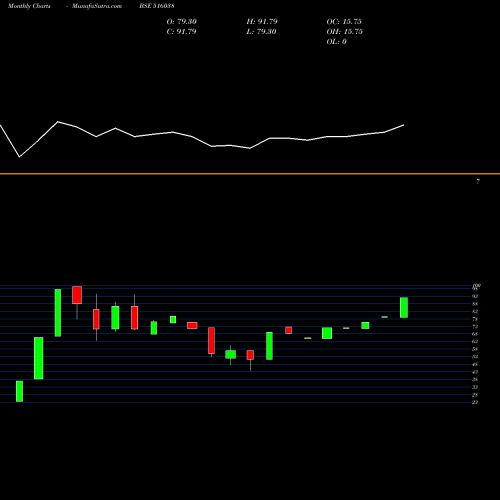Image resolution: width=500 pixels, height=500 pixels.
Task: Click the 73 price axis label
Action: click(x=475, y=327)
